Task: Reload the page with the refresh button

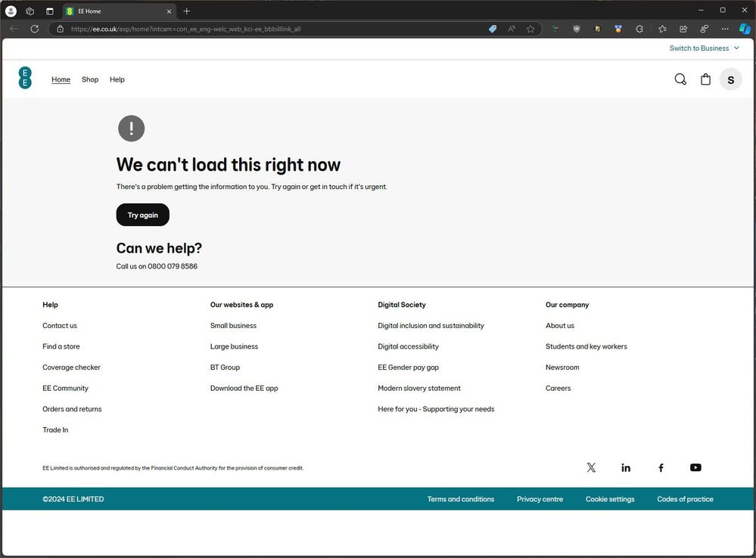Action: (35, 29)
